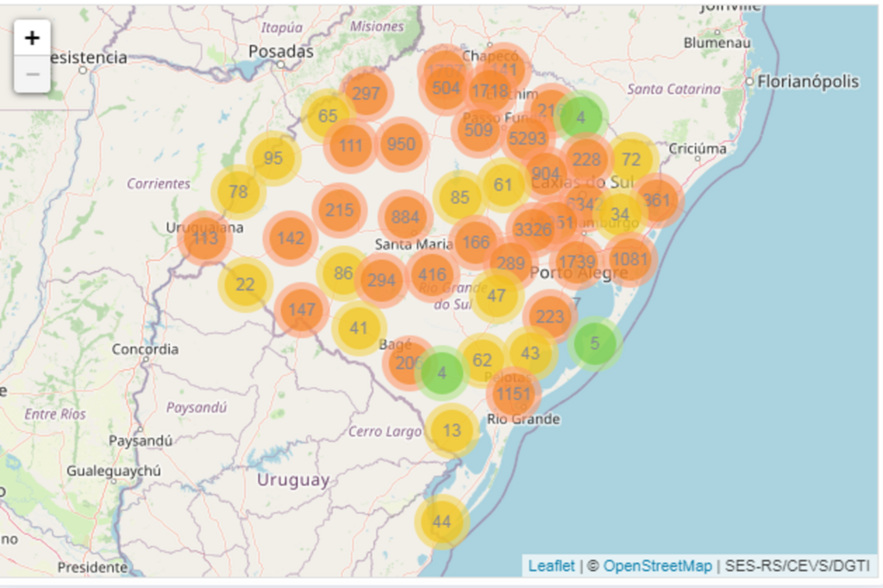The height and width of the screenshot is (588, 883).
Task: Click the yellow 78 cluster marker
Action: pyautogui.click(x=239, y=192)
